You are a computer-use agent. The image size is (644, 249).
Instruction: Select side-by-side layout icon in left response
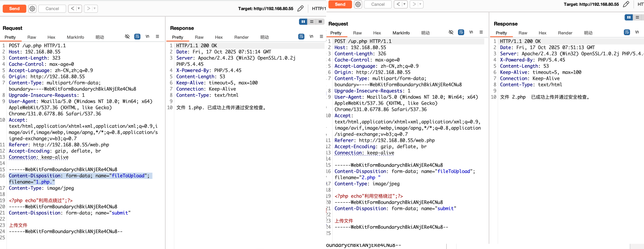coord(303,22)
